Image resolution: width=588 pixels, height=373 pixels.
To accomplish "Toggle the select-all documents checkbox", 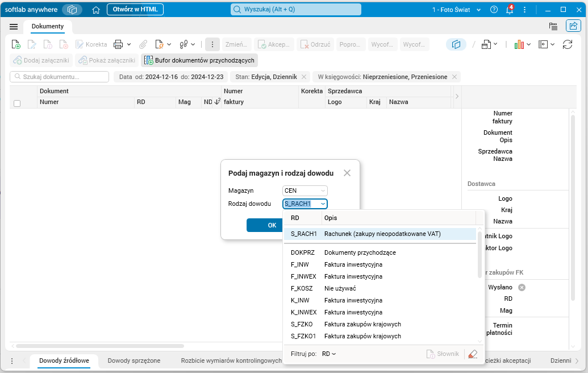I will [x=17, y=103].
